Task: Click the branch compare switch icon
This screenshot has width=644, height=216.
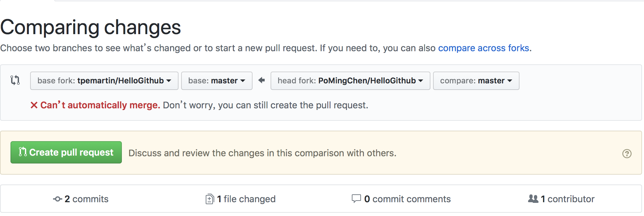Action: [15, 80]
